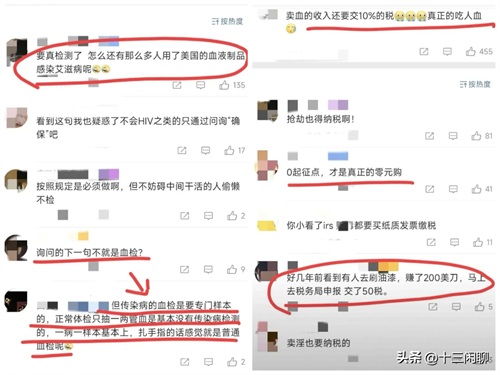Share the comment with 17 likes
Viewport: 500px width, 375px height.
pos(182,151)
